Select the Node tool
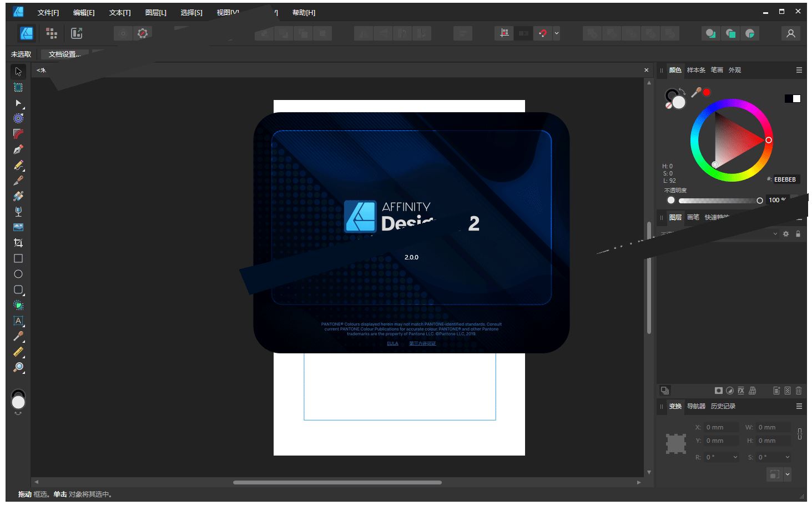 [x=18, y=103]
